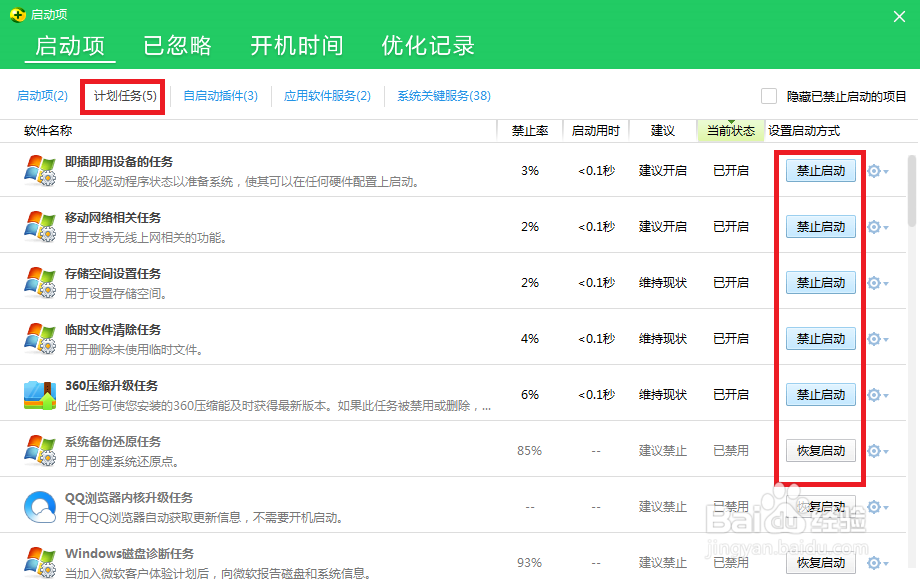The width and height of the screenshot is (920, 580).
Task: Expand gear menu for 360压缩升级任务
Action: click(x=877, y=395)
